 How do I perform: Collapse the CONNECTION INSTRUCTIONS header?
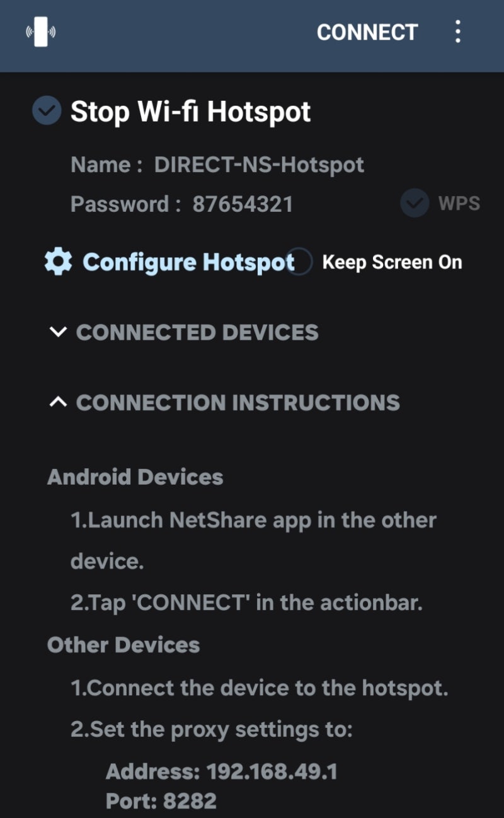pyautogui.click(x=238, y=403)
